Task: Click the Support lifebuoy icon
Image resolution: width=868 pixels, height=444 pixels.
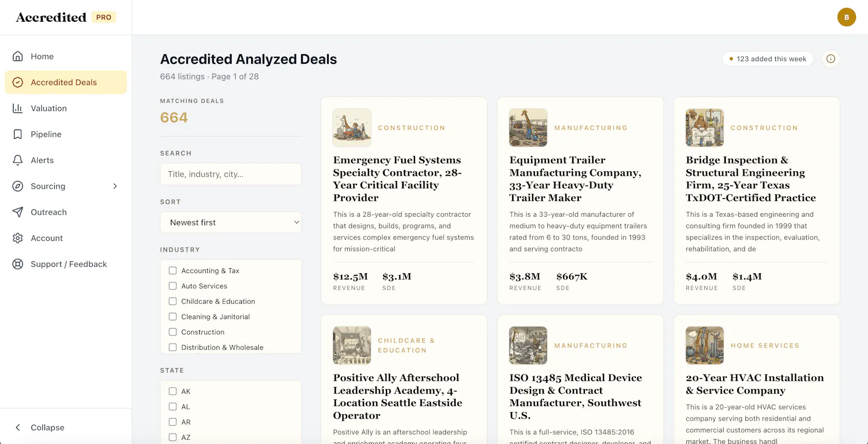Action: 18,265
